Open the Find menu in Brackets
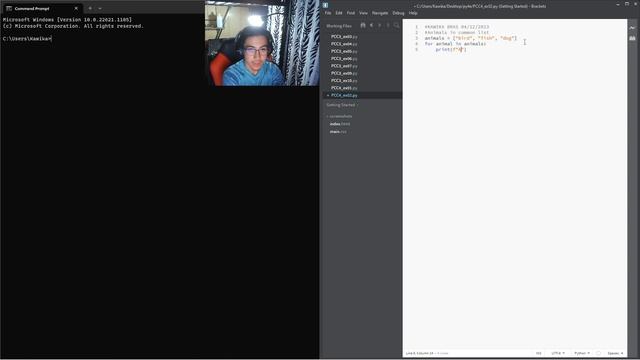Viewport: 640px width, 360px height. (351, 13)
